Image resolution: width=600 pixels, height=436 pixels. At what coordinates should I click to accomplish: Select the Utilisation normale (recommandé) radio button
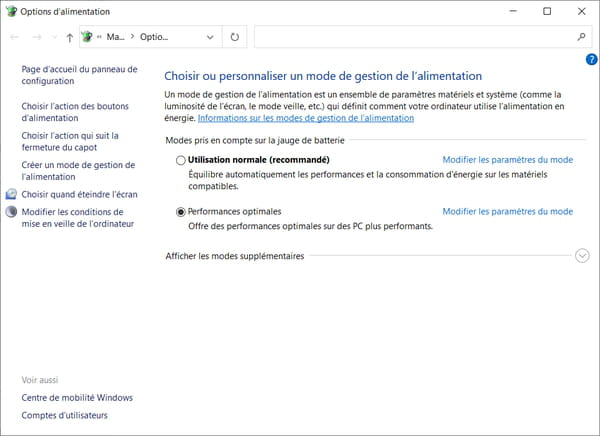click(x=181, y=160)
